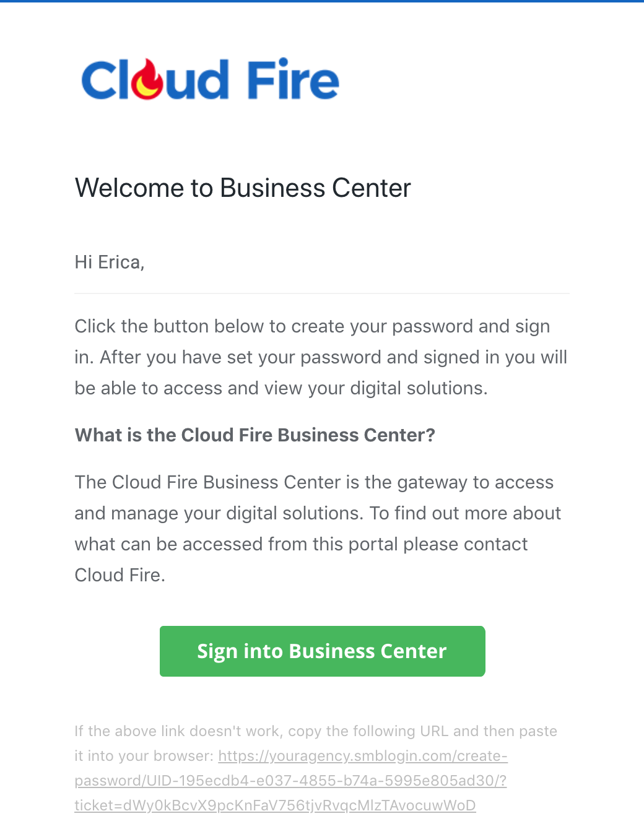Click the line "and manage your digital solutions"
Viewport: 644px width, 837px height.
(318, 514)
